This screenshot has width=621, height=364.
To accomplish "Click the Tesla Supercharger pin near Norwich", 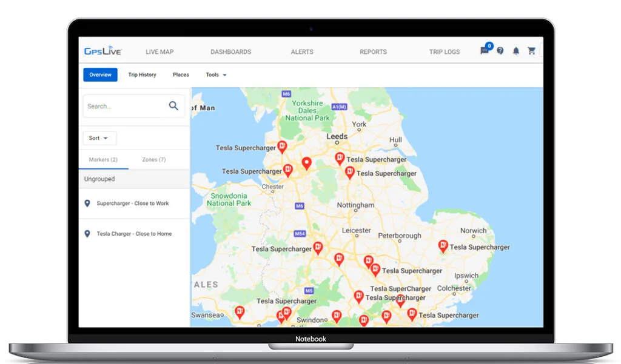I will pos(443,246).
